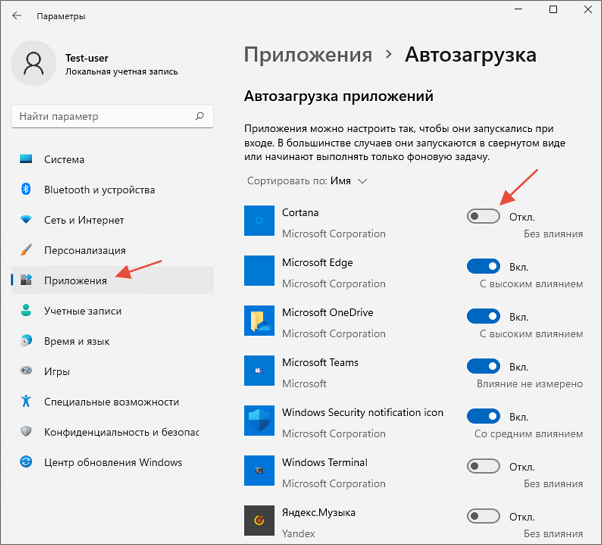This screenshot has width=602, height=545.
Task: Click the Приложения sidebar icon
Action: (26, 280)
